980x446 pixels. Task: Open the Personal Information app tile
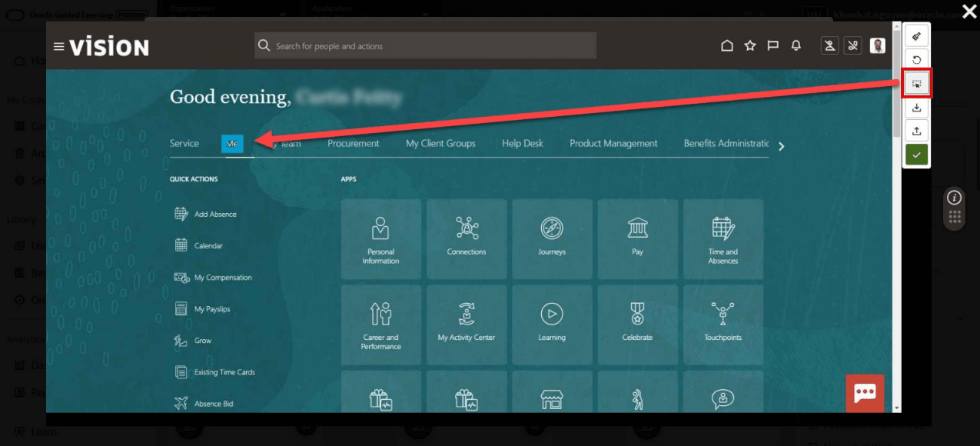pyautogui.click(x=381, y=239)
